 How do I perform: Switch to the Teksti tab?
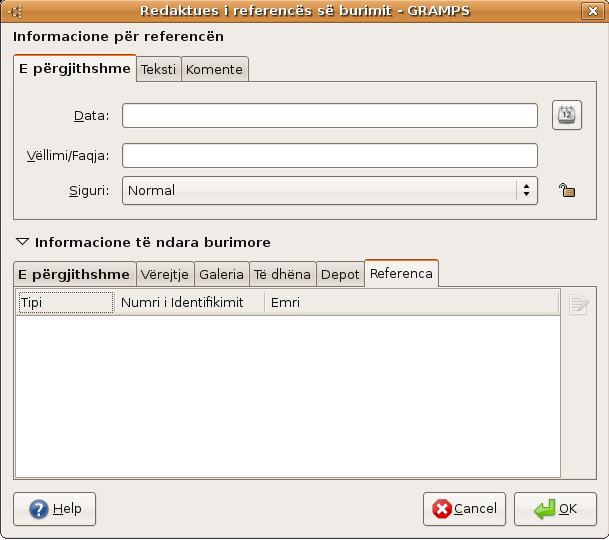tap(158, 69)
